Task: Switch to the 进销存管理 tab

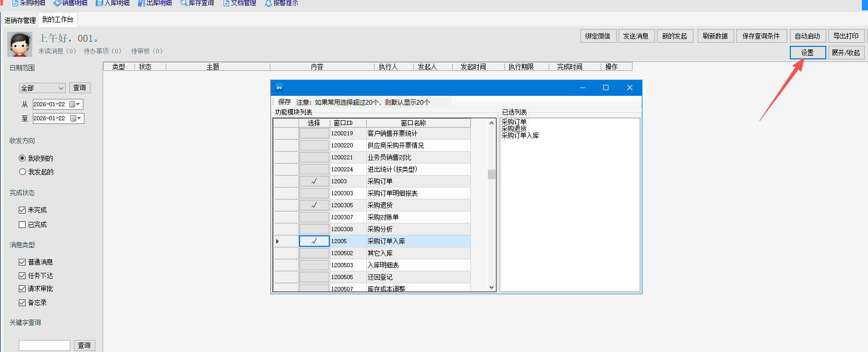Action: point(20,20)
